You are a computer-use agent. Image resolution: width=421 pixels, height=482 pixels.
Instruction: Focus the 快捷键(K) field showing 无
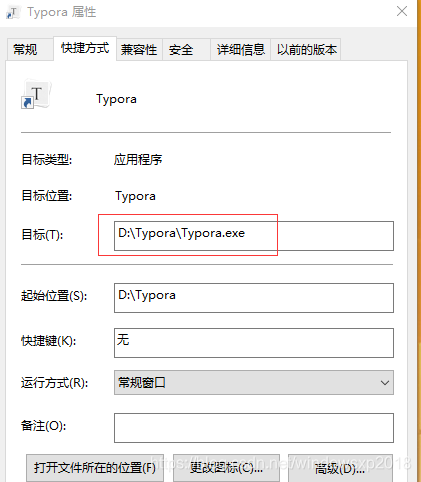point(254,343)
